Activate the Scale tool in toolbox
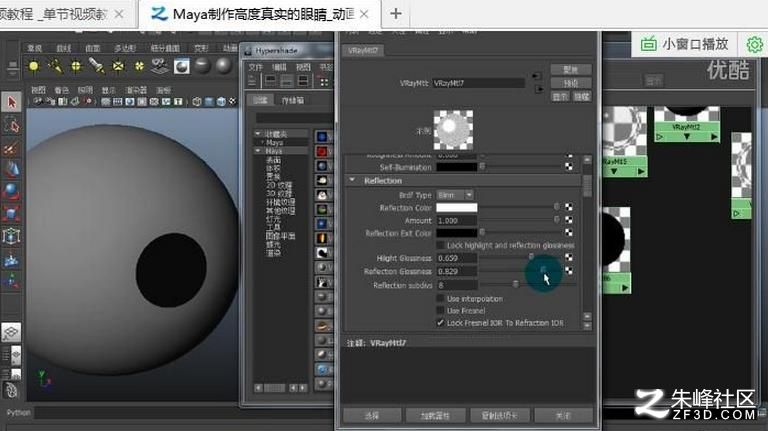 11,214
